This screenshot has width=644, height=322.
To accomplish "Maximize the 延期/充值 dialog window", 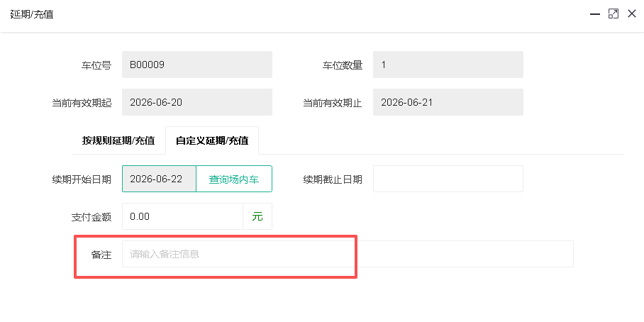I will [x=614, y=14].
